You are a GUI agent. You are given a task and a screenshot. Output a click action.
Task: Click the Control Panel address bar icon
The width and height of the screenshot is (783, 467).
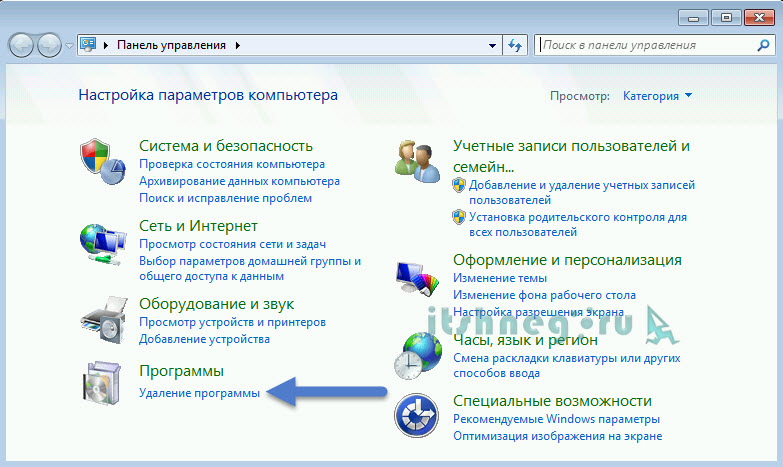pos(88,45)
